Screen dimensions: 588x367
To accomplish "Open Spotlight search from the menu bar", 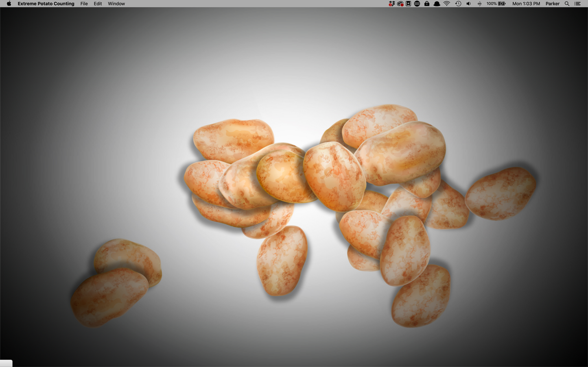I will pyautogui.click(x=567, y=4).
